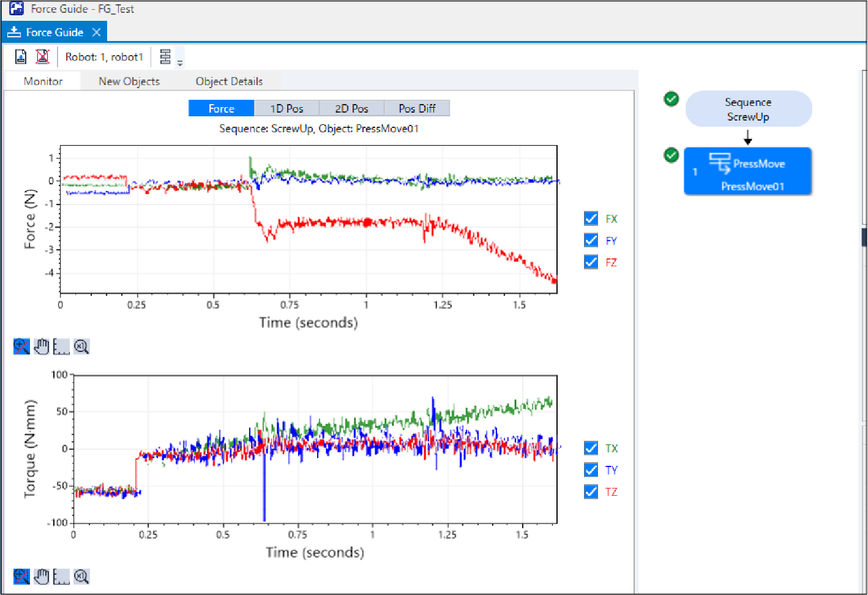Click the axis scale icon under the Force chart
868x595 pixels.
tap(61, 346)
